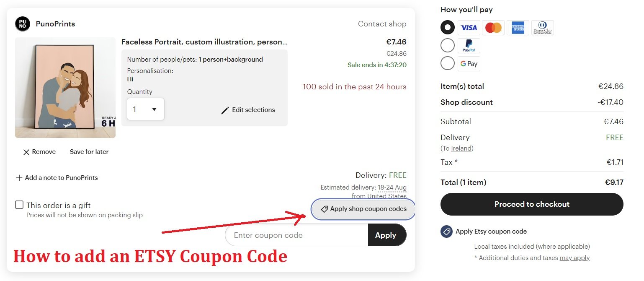Open the Ireland delivery location link
Screen dimensions: 644x281
[461, 148]
